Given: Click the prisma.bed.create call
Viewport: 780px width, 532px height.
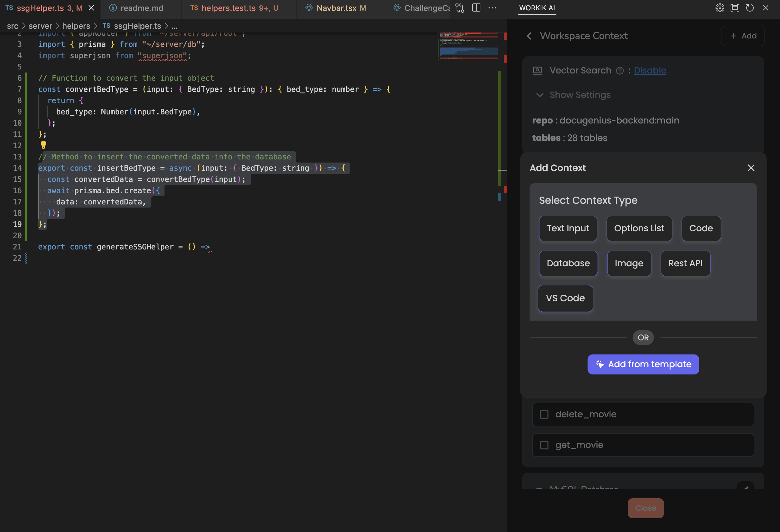Looking at the screenshot, I should coord(113,191).
